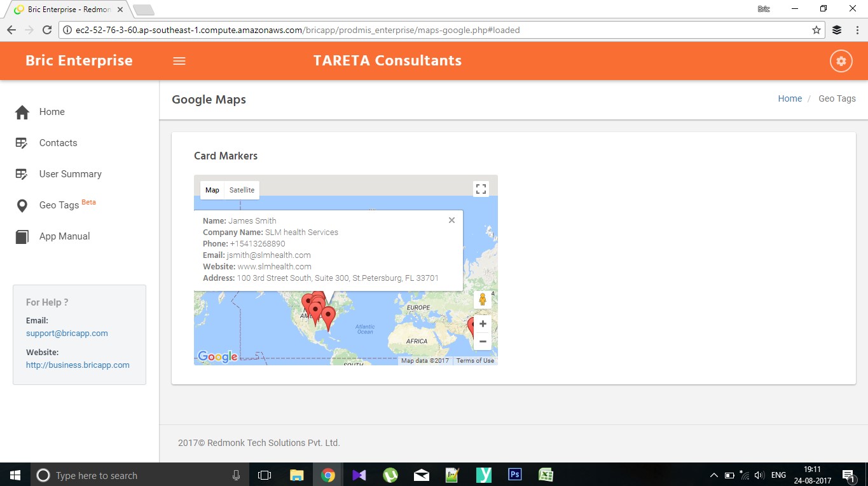Toggle the map fullscreen view

[x=481, y=189]
